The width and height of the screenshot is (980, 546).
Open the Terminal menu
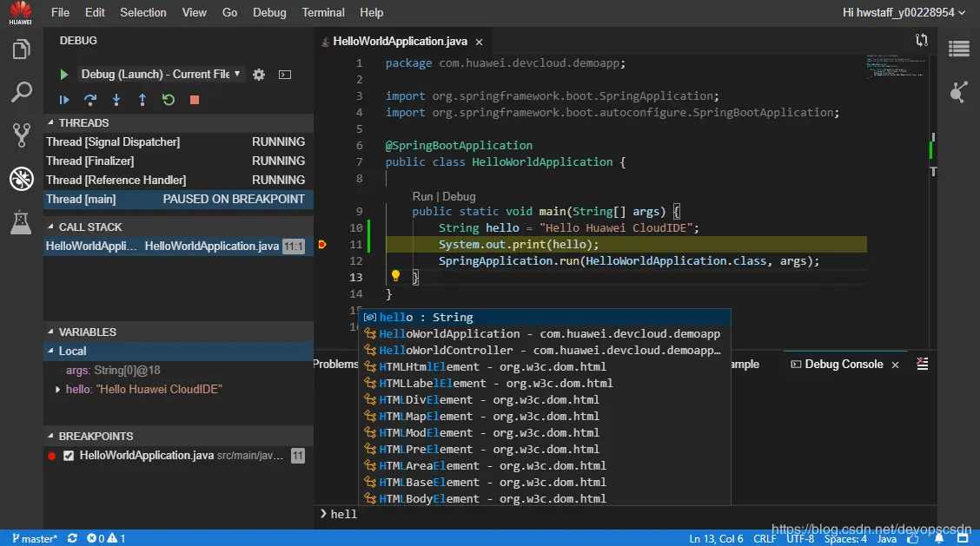coord(322,12)
